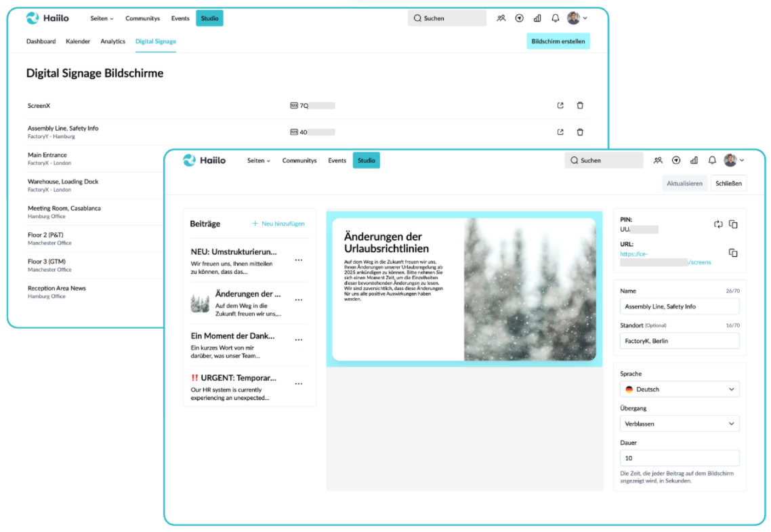The width and height of the screenshot is (771, 532).
Task: Focus search field in back window
Action: click(447, 18)
